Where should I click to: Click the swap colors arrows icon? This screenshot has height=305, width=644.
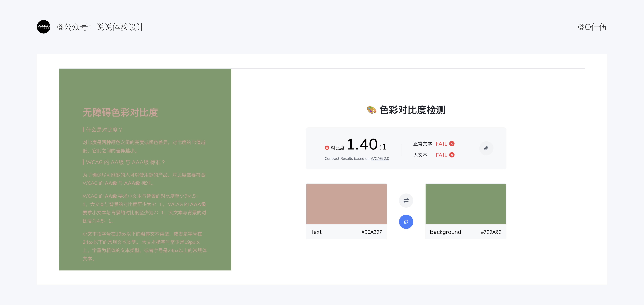[406, 201]
